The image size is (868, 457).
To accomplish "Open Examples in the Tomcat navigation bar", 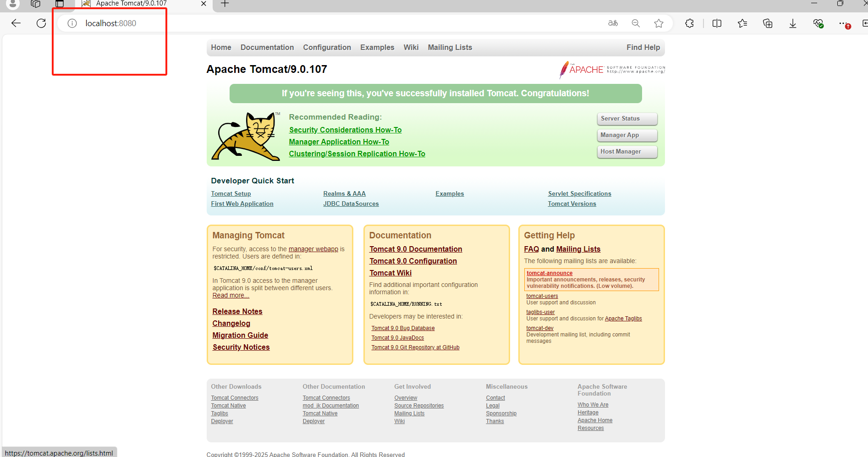I will pyautogui.click(x=377, y=47).
